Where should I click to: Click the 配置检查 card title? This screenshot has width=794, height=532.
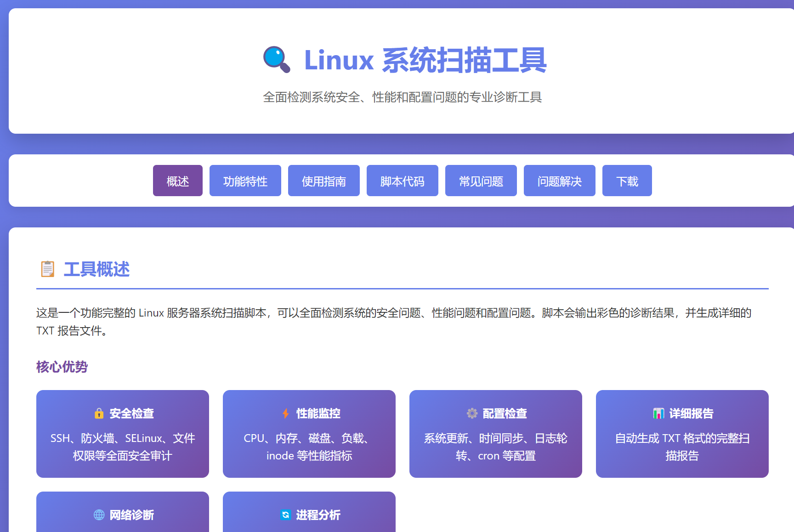(505, 413)
